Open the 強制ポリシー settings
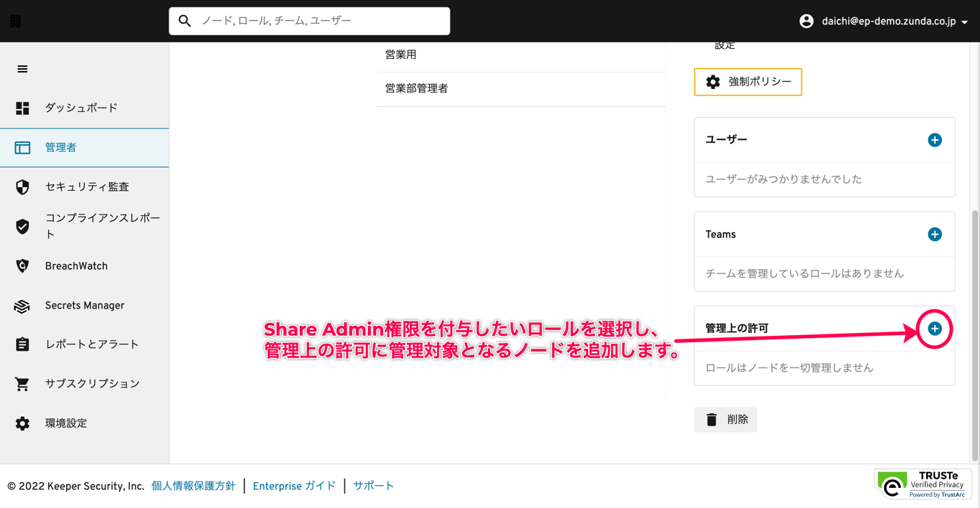 [748, 82]
